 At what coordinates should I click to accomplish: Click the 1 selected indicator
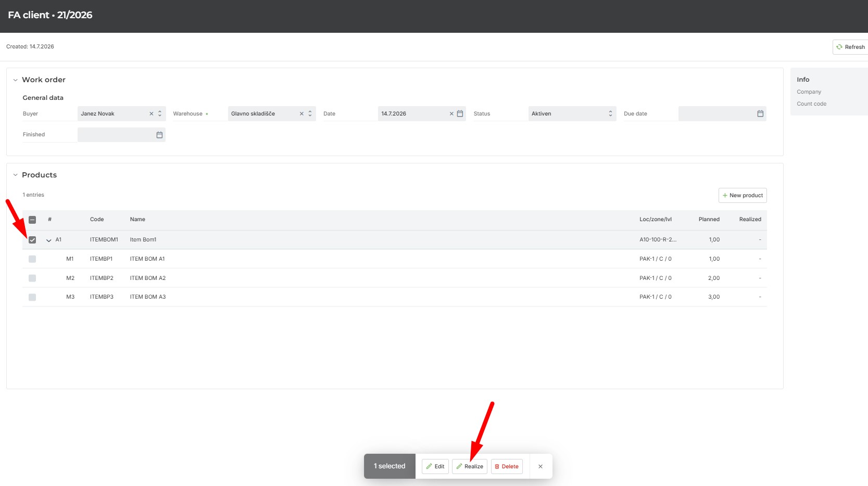389,466
